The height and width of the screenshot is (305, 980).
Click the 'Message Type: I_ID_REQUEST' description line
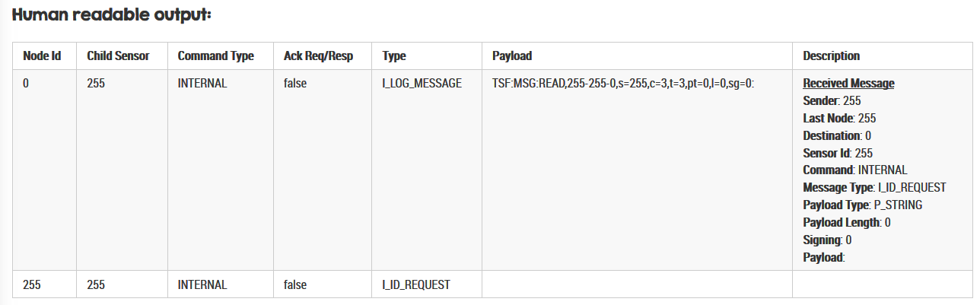874,188
